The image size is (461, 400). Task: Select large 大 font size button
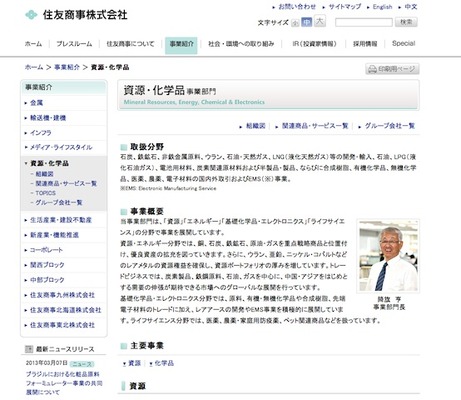click(320, 21)
